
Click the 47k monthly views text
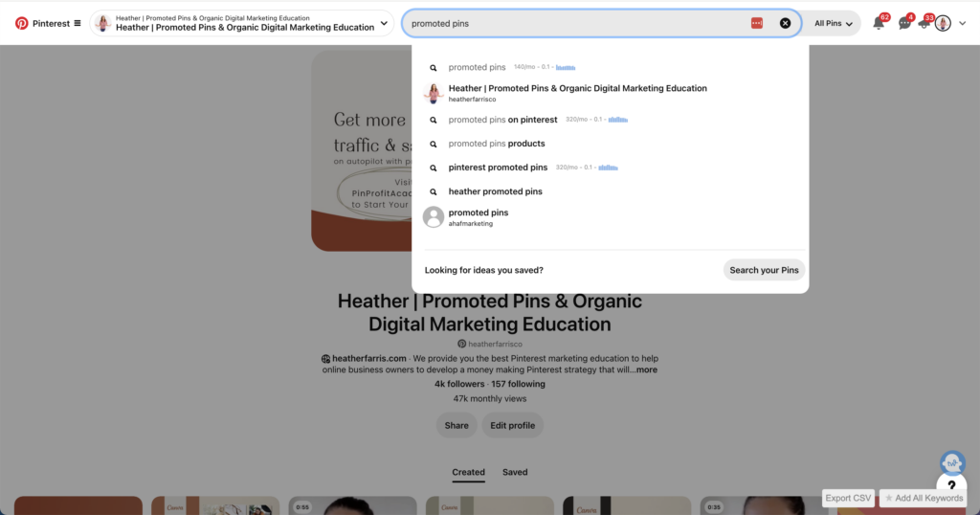point(490,398)
